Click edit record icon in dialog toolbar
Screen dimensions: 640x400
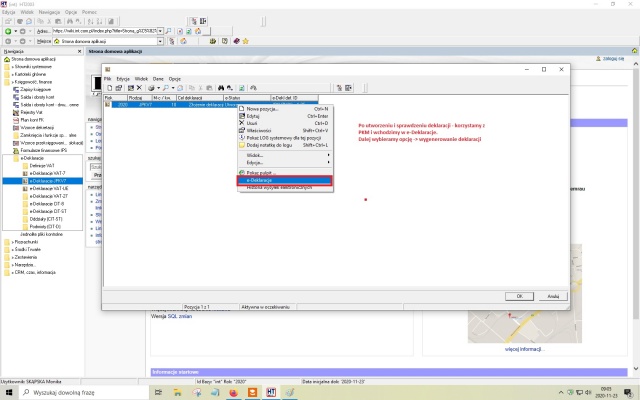pyautogui.click(x=131, y=88)
